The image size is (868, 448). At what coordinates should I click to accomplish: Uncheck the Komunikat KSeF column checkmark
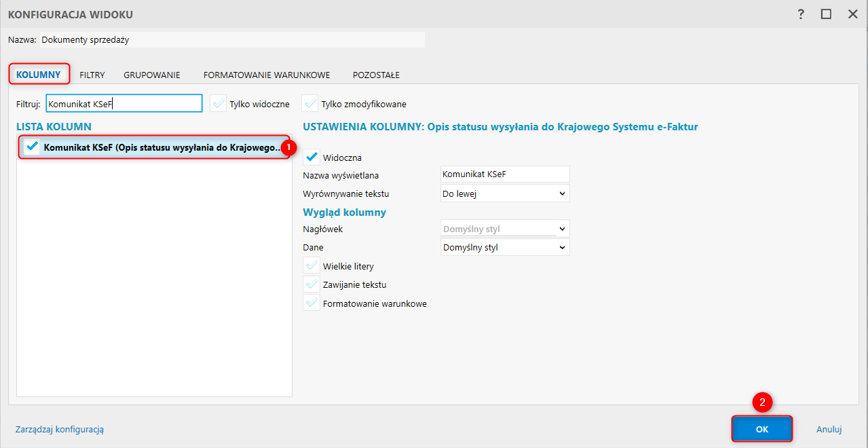coord(31,147)
